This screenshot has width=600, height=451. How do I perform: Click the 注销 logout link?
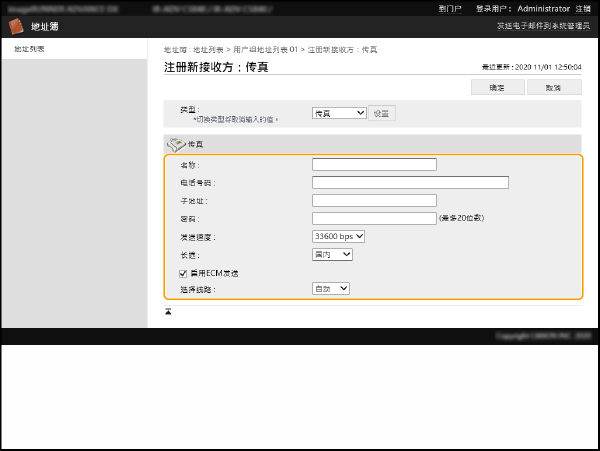(x=583, y=8)
